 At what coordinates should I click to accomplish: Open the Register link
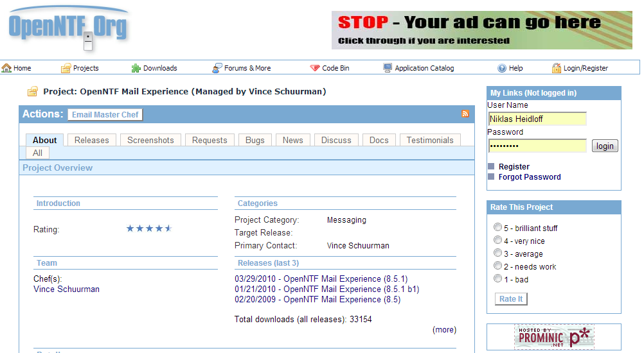tap(514, 166)
